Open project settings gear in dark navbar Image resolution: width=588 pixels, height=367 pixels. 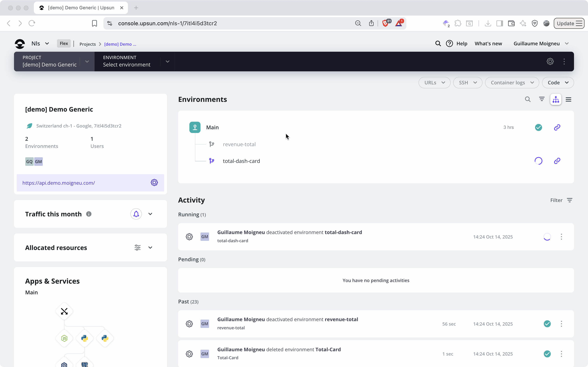pyautogui.click(x=550, y=61)
